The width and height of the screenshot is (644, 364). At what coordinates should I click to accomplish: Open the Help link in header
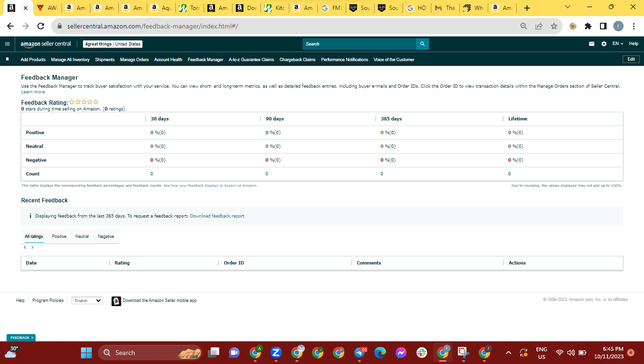[634, 44]
